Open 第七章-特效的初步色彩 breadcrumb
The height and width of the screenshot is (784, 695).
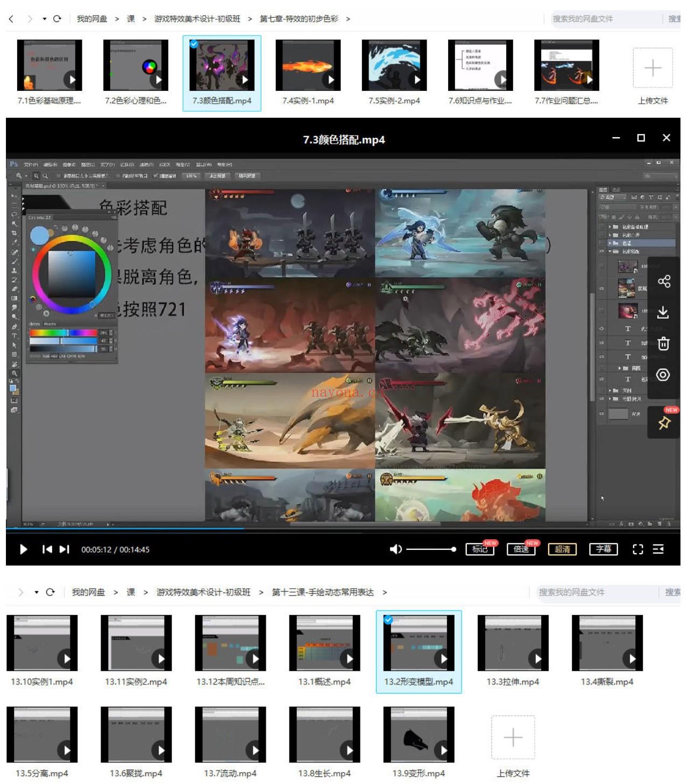click(299, 19)
